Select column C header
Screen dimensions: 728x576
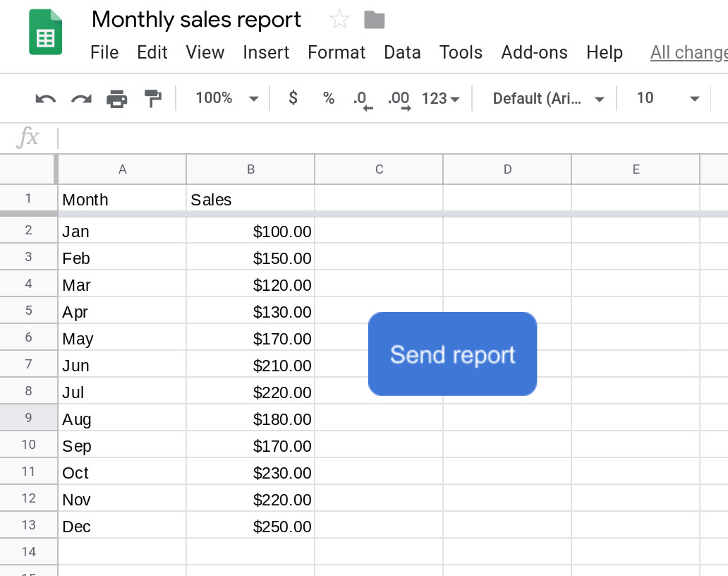[380, 169]
